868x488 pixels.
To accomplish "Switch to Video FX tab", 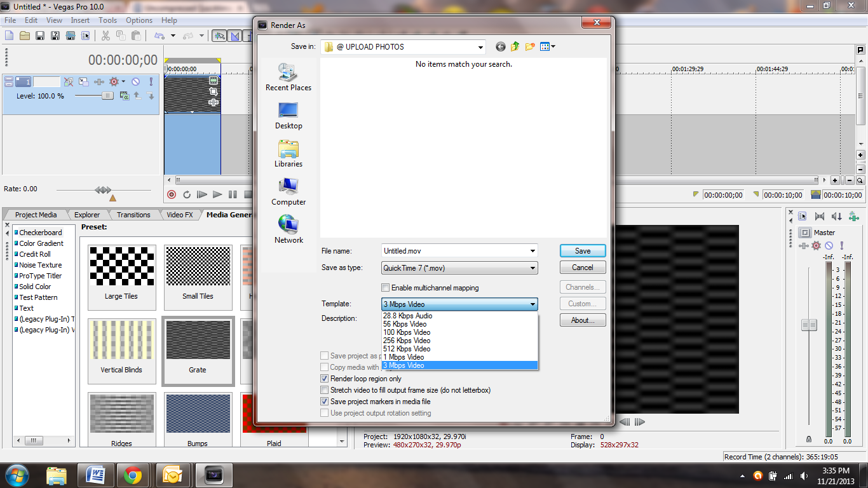I will pyautogui.click(x=179, y=215).
